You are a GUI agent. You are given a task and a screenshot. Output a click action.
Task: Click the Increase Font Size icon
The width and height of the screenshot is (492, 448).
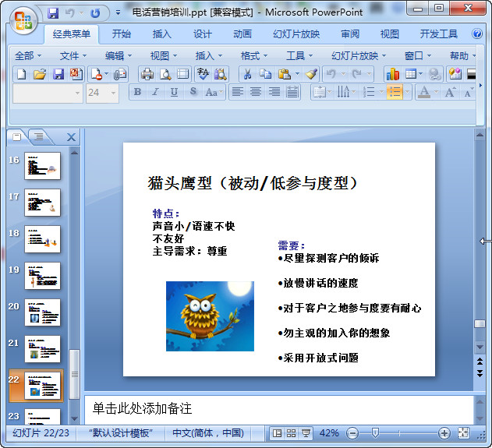click(x=451, y=92)
